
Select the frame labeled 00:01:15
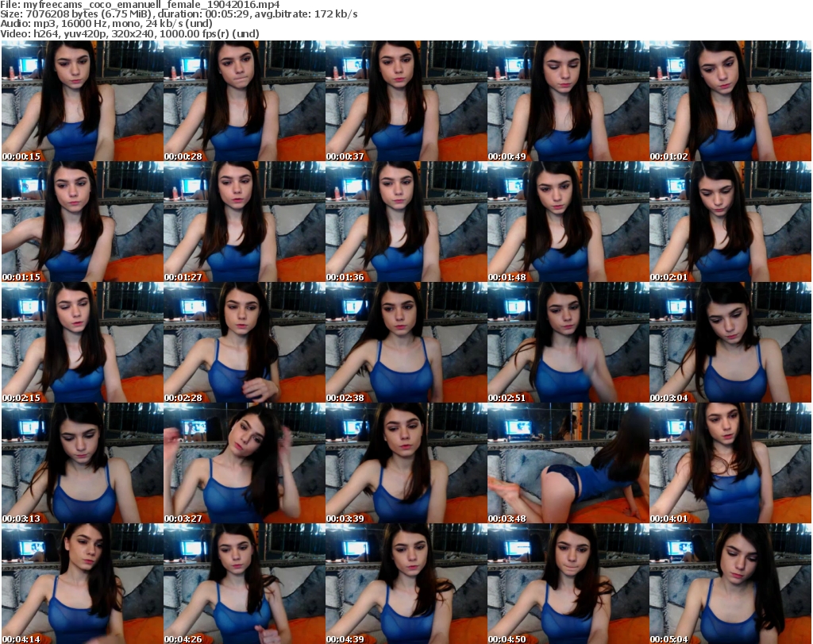coord(83,222)
